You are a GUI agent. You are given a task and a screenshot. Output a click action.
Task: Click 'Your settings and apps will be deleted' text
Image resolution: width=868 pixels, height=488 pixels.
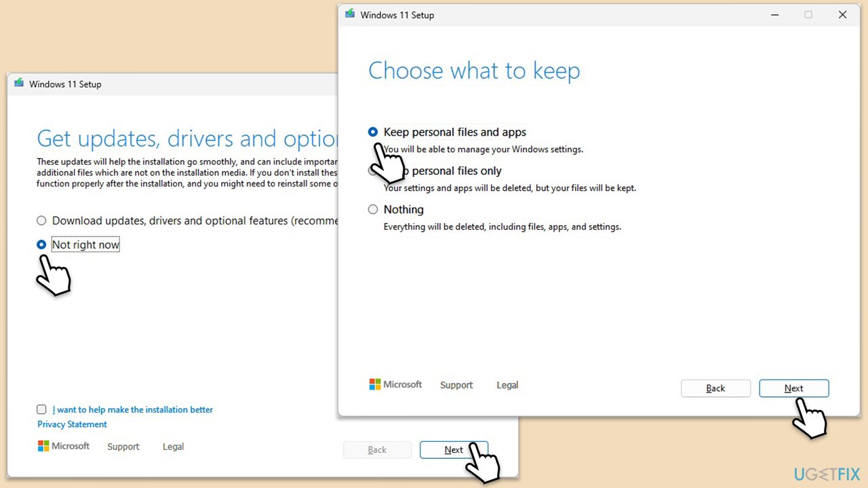pos(510,188)
